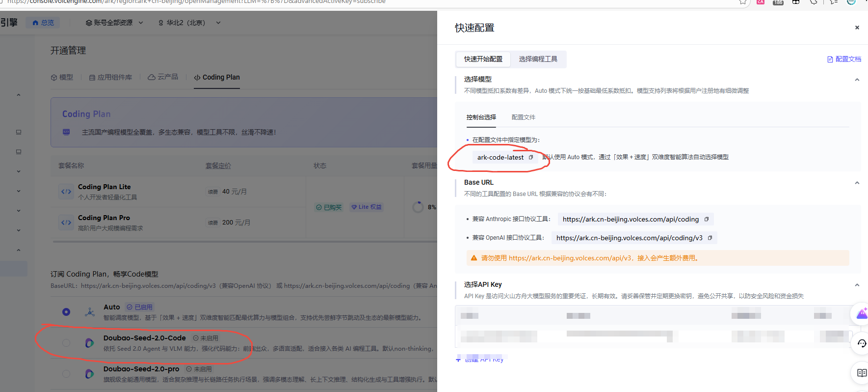
Task: Open the documentation book floating icon
Action: pyautogui.click(x=861, y=373)
